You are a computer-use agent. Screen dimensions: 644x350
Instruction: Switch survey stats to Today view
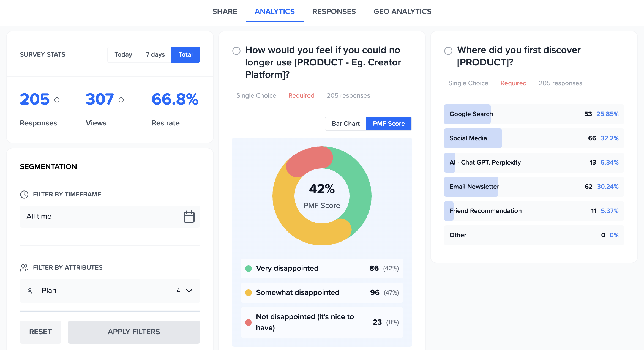click(123, 54)
